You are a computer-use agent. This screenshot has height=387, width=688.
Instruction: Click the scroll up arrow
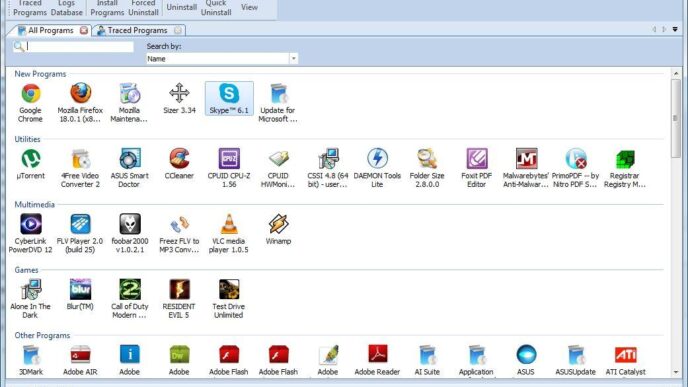click(x=676, y=73)
